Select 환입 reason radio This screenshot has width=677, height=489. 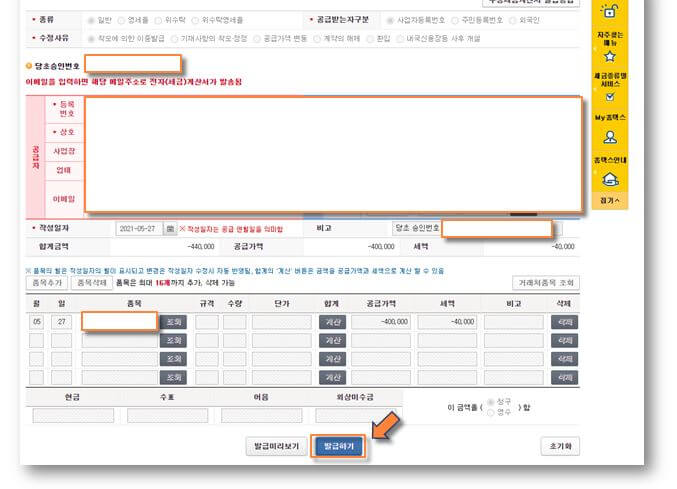(x=370, y=39)
